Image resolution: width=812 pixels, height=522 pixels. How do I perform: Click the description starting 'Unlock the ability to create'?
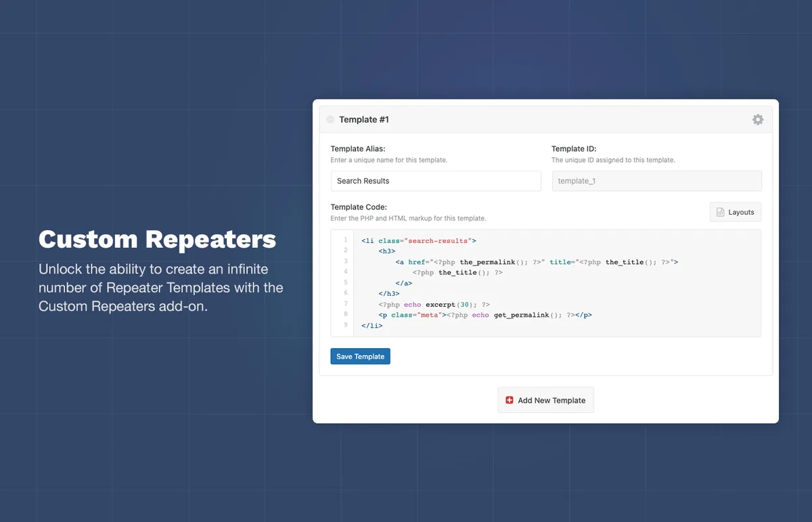(161, 288)
